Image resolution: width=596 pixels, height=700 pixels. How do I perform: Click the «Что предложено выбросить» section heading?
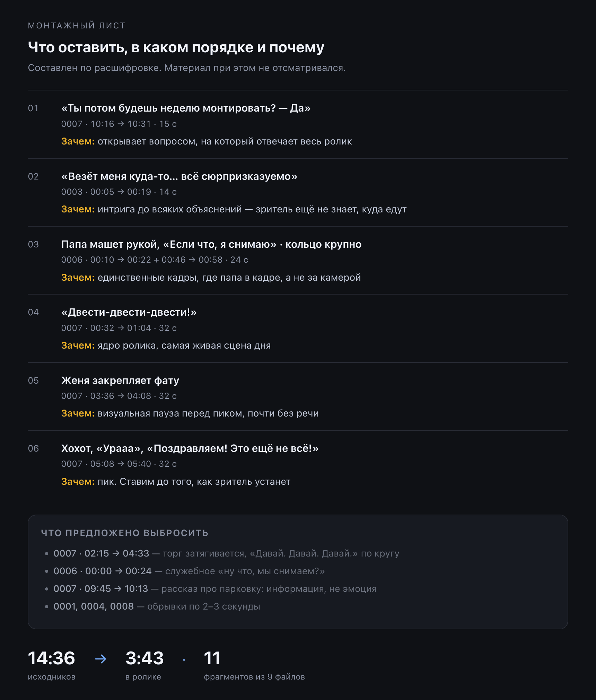(125, 533)
